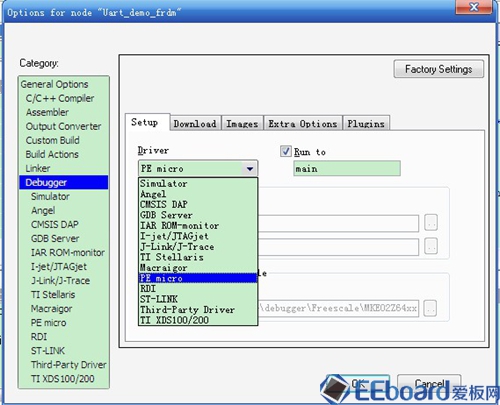500x405 pixels.
Task: Toggle the Run to checkbox
Action: 285,151
